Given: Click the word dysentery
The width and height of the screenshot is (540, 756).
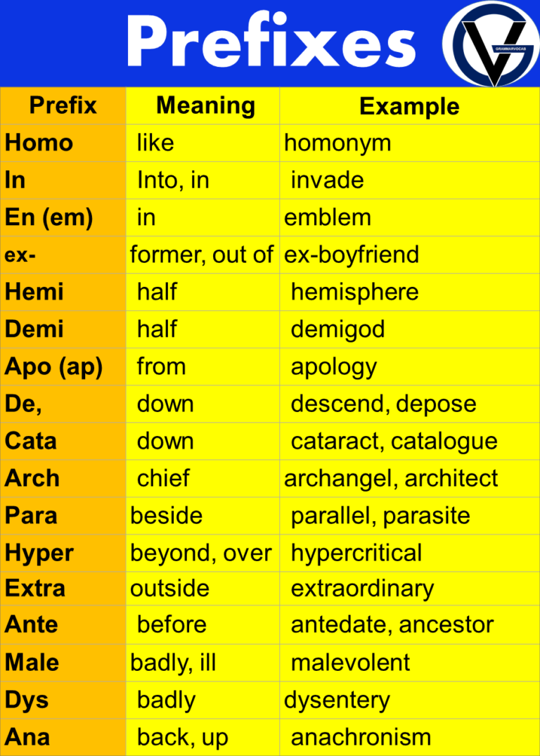Looking at the screenshot, I should (x=337, y=700).
